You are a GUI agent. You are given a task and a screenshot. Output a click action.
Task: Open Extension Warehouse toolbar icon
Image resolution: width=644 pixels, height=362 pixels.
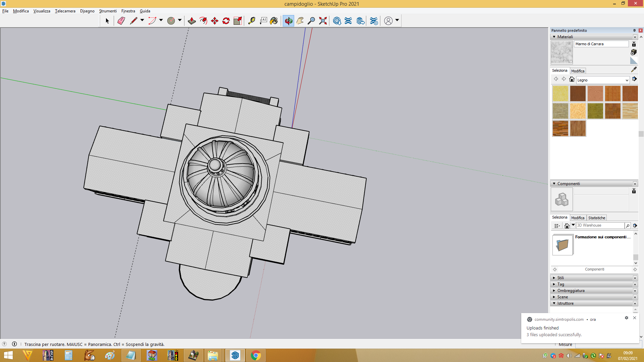(x=348, y=21)
